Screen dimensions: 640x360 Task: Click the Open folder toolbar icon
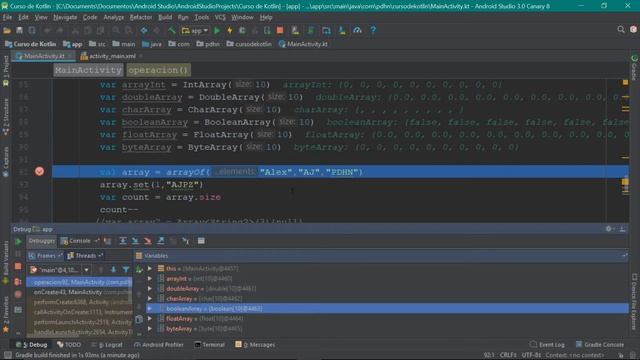pyautogui.click(x=7, y=31)
